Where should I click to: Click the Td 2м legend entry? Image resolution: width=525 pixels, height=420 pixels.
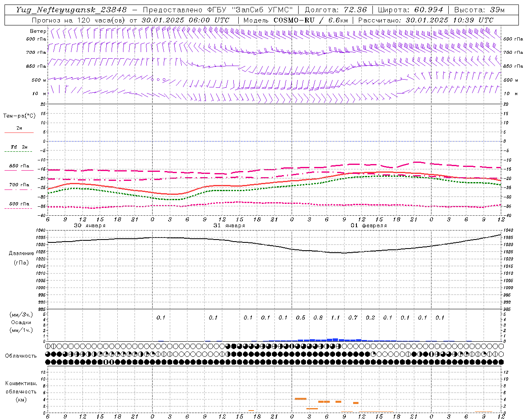[19, 147]
